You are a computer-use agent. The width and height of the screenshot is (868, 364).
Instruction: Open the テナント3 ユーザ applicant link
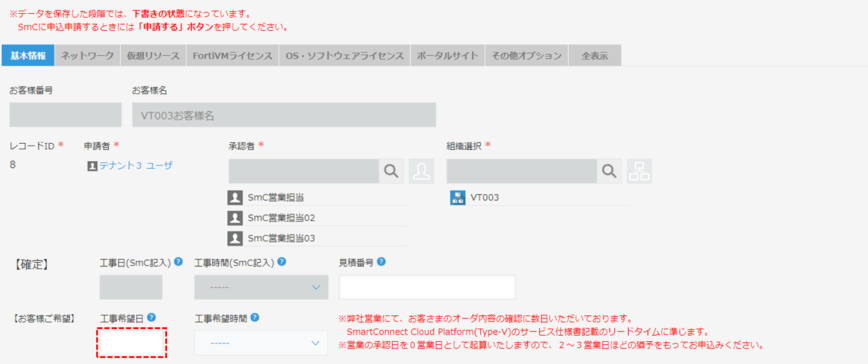coord(136,165)
